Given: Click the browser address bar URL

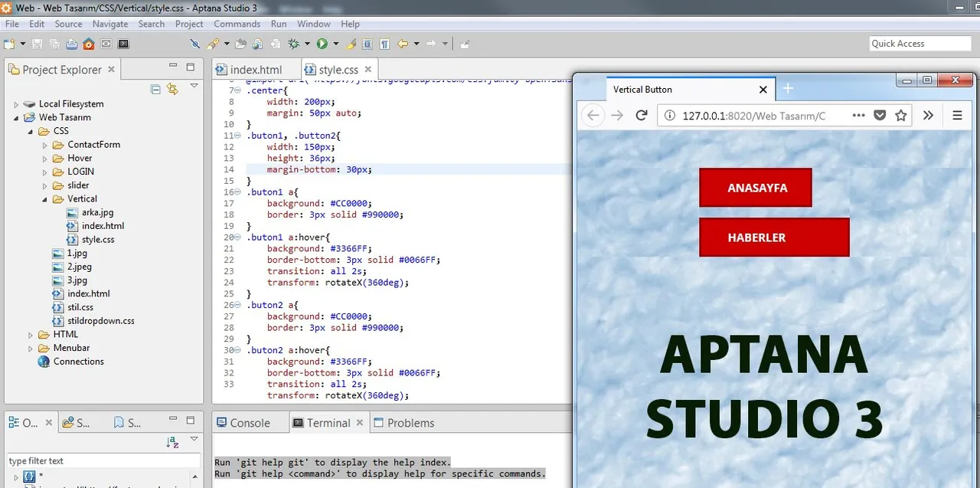Looking at the screenshot, I should [x=753, y=116].
